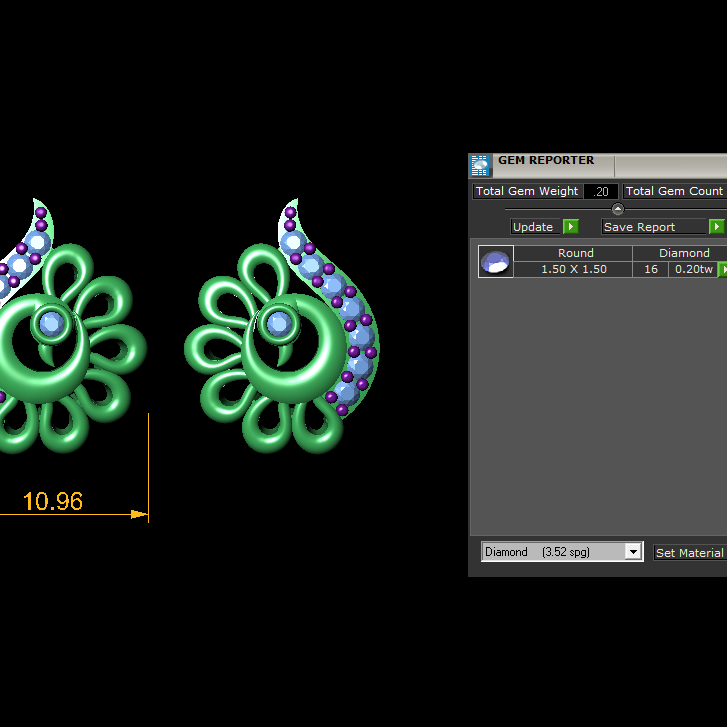Click the Total Gem Count label

(674, 191)
